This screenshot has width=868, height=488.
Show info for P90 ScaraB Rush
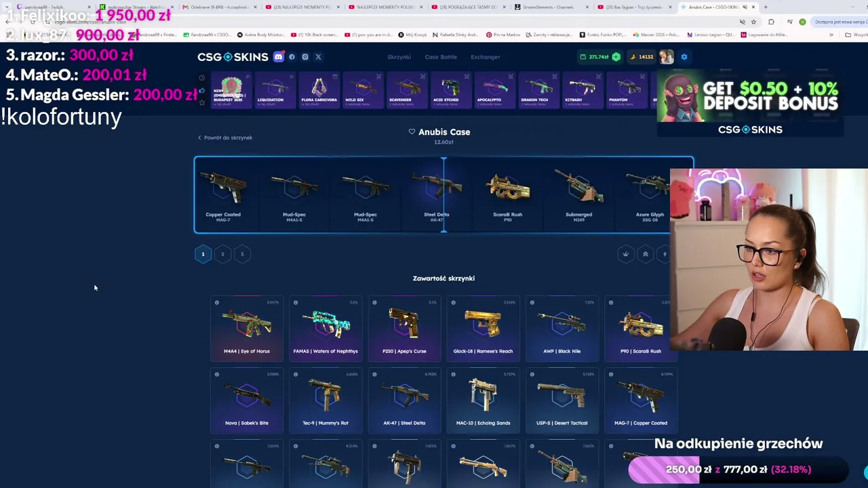pos(610,302)
